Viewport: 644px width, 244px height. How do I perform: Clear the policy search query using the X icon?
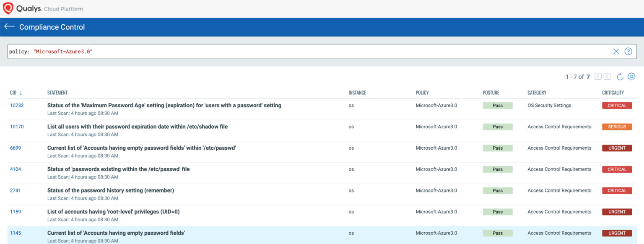point(616,51)
